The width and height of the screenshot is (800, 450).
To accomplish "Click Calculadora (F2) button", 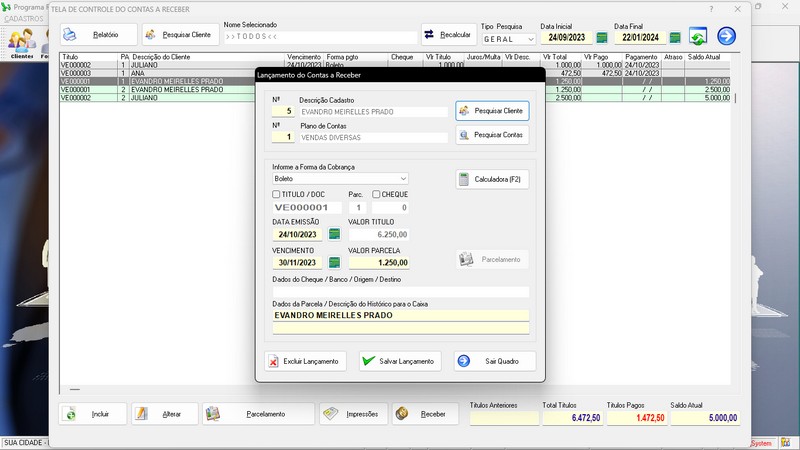I will point(492,180).
